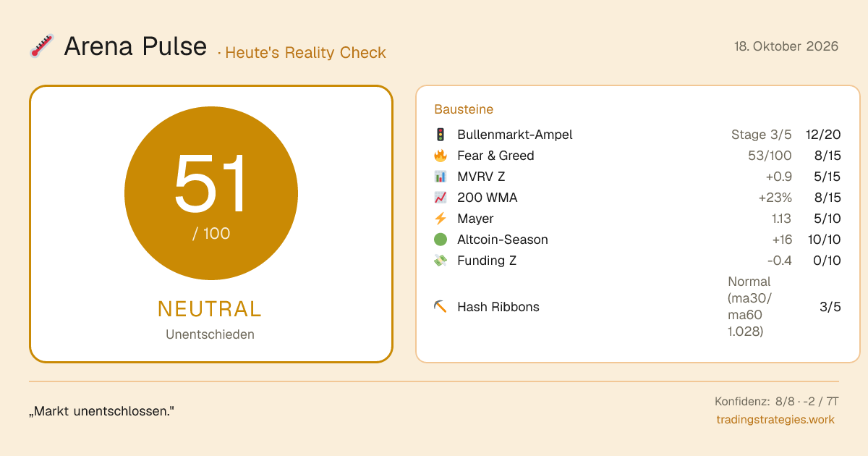Click the date 18. Oktober 2026

click(786, 46)
